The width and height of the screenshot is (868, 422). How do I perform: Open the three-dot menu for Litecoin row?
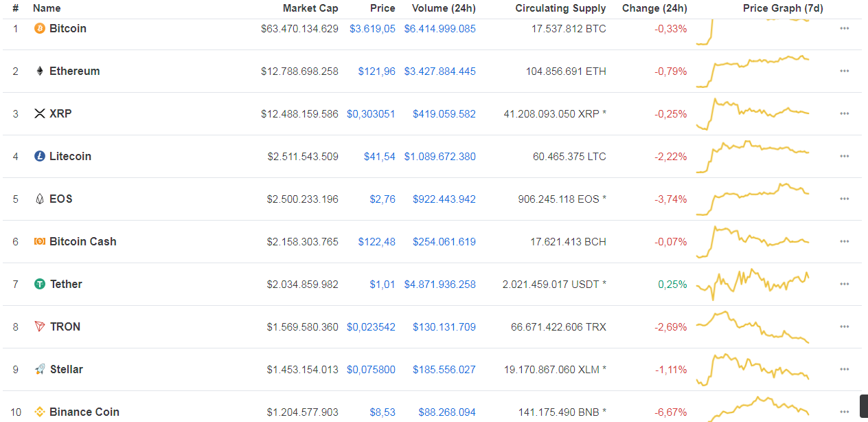click(844, 156)
